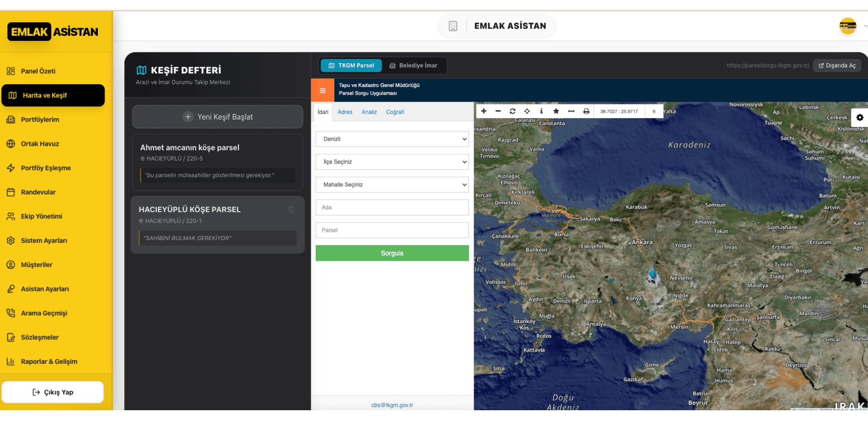Delete HACIEYÜPLÜ KÖŞE PARSEL with trash icon
The width and height of the screenshot is (868, 430).
coord(291,210)
